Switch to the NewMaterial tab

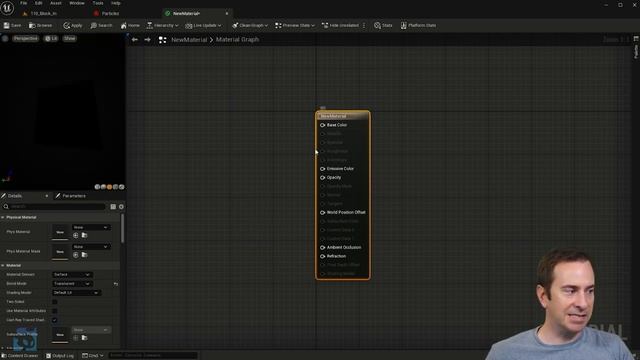tap(197, 13)
